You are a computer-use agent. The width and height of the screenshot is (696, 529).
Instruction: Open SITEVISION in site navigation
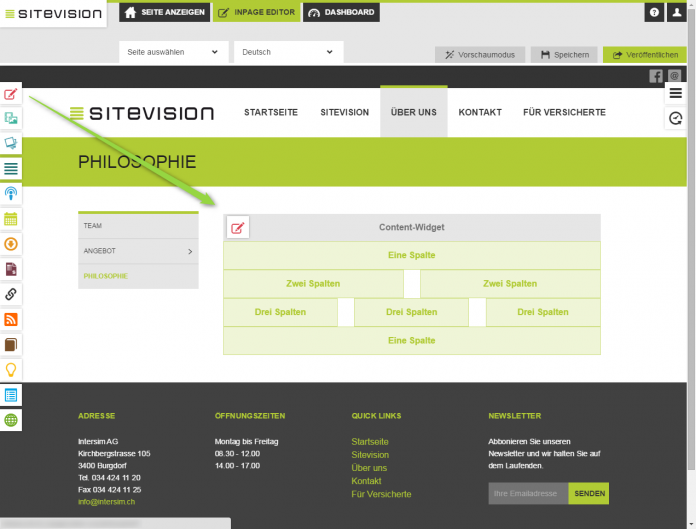[344, 112]
